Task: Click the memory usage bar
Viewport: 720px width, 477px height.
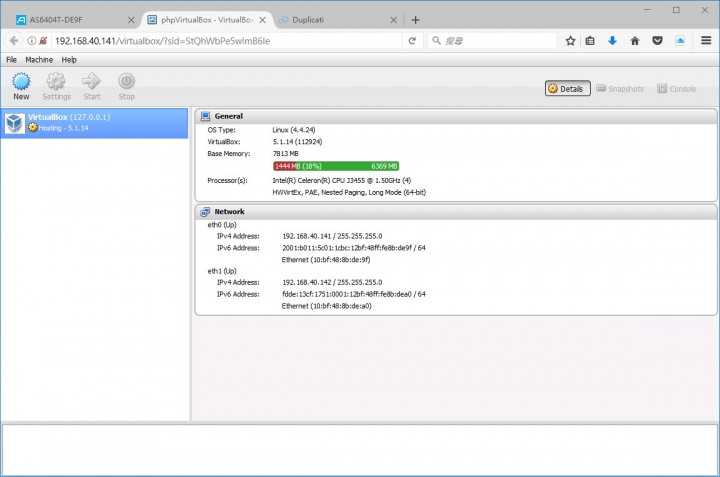Action: pos(336,166)
